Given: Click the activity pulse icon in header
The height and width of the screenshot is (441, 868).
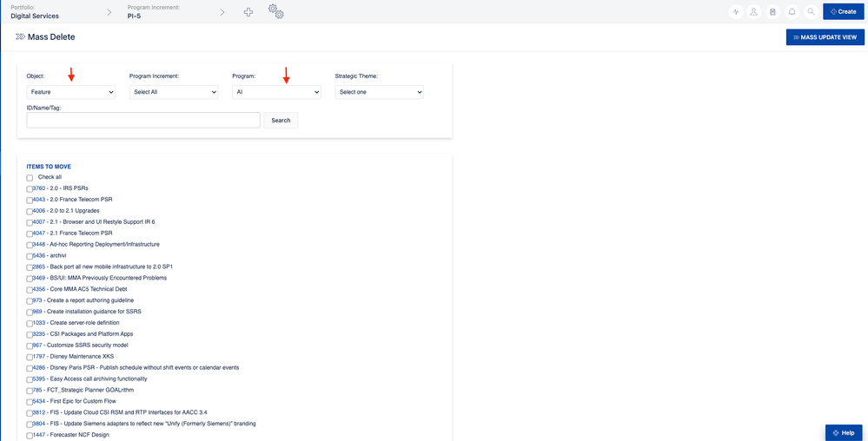Looking at the screenshot, I should pos(736,11).
